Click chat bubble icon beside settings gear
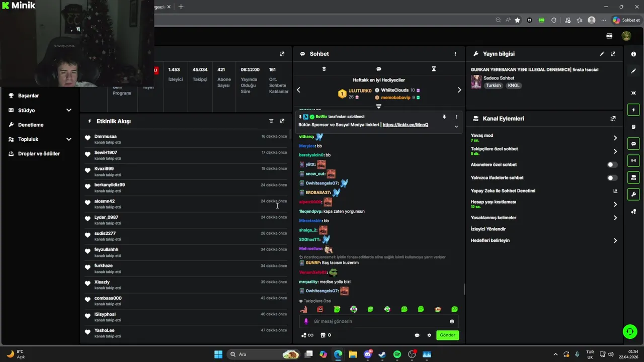The width and height of the screenshot is (644, 362). pos(417,335)
